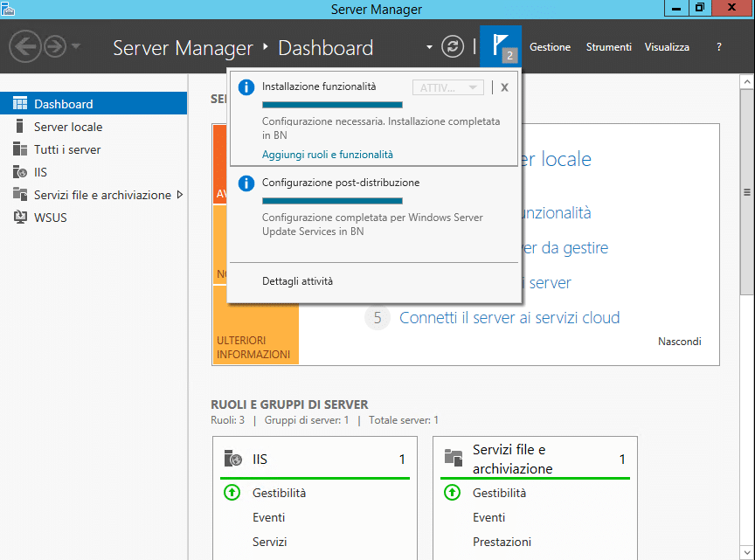Click the ULTERIORI INFORMAZIONI tile
The height and width of the screenshot is (560, 755).
256,325
